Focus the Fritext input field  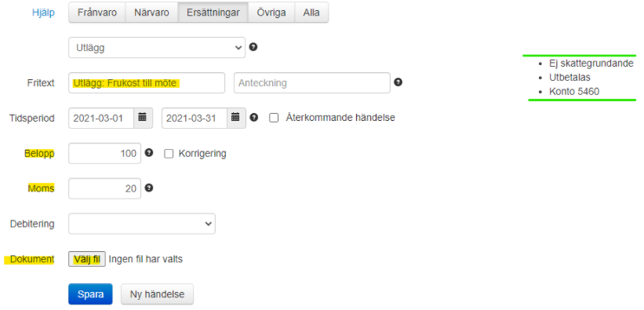coord(147,83)
